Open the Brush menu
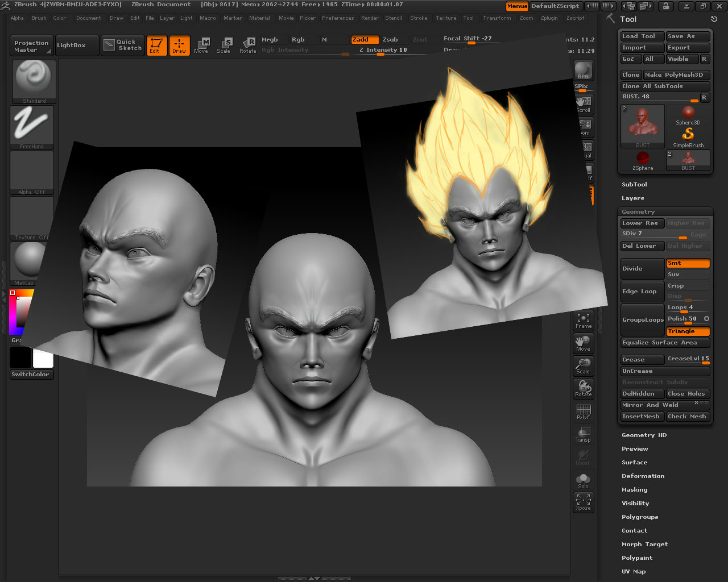This screenshot has height=582, width=728. pos(39,18)
